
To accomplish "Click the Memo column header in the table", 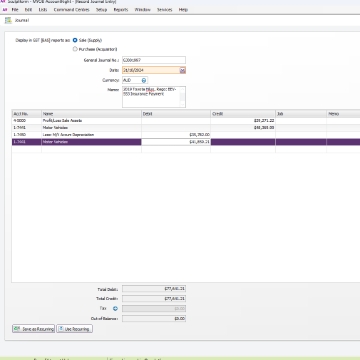I will point(343,114).
